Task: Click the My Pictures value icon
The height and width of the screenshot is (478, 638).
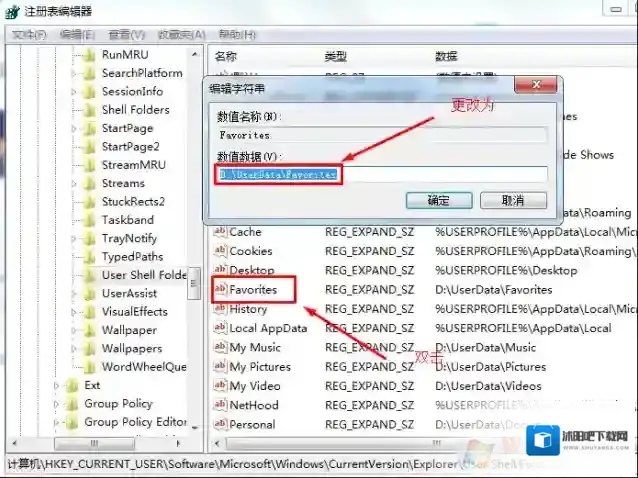Action: point(220,366)
